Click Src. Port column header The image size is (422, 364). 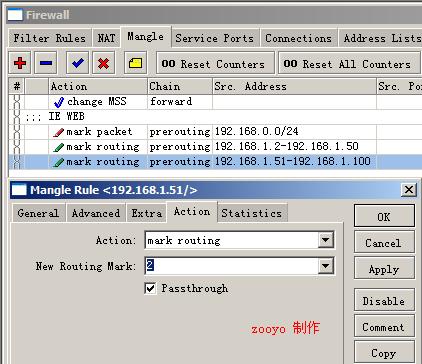pos(399,87)
